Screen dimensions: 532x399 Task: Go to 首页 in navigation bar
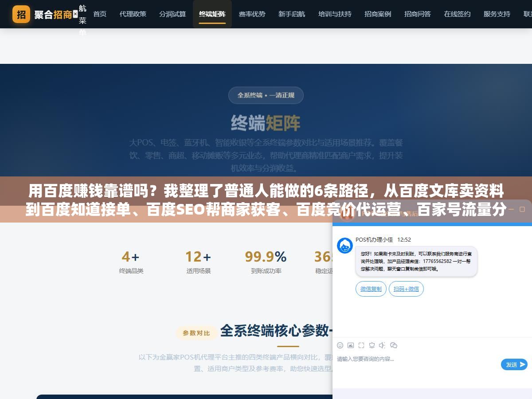[100, 14]
